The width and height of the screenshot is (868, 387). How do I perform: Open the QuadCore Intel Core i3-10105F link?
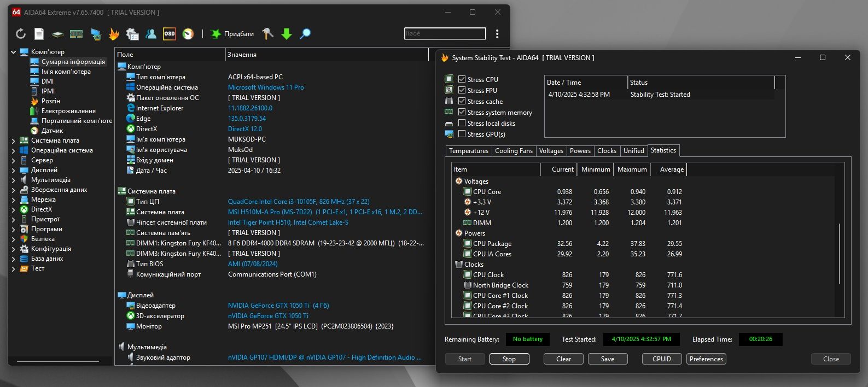click(299, 202)
